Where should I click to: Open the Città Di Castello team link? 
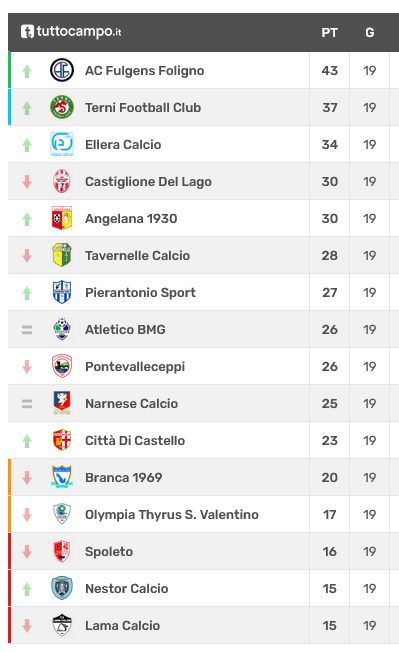[x=135, y=440]
